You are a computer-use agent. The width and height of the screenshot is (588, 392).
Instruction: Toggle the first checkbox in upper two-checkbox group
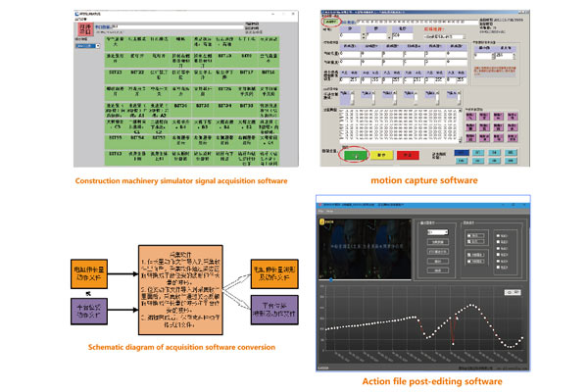point(469,235)
